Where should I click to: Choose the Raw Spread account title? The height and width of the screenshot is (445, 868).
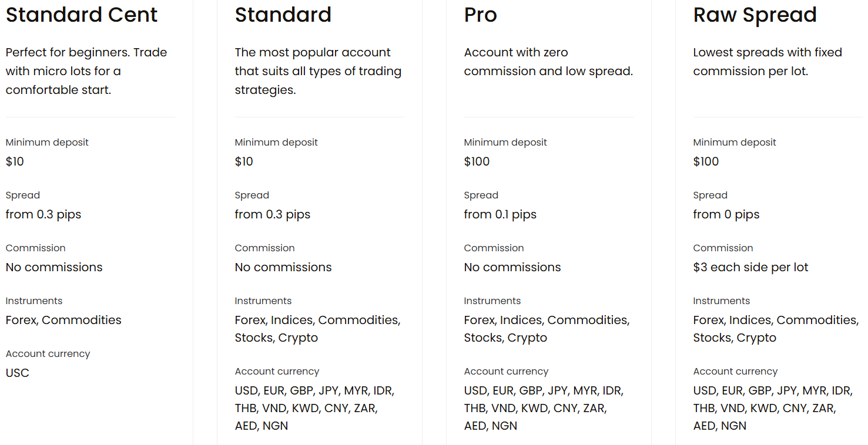[755, 15]
